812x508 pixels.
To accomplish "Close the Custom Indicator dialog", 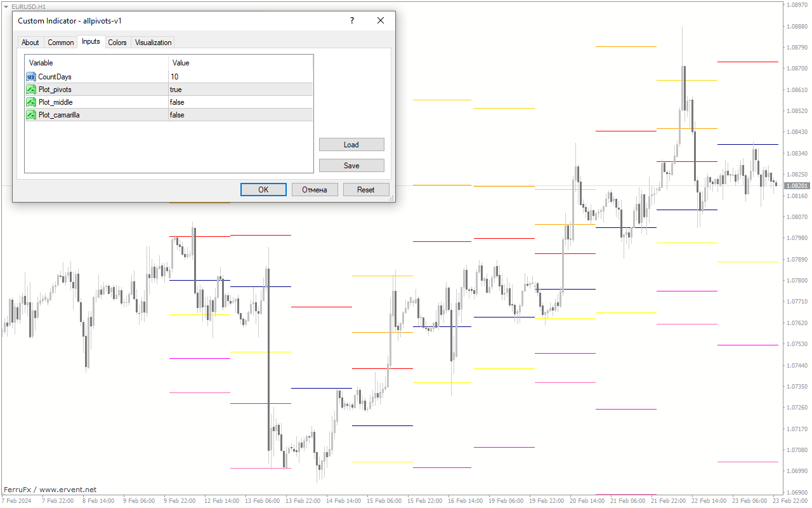I will point(381,20).
